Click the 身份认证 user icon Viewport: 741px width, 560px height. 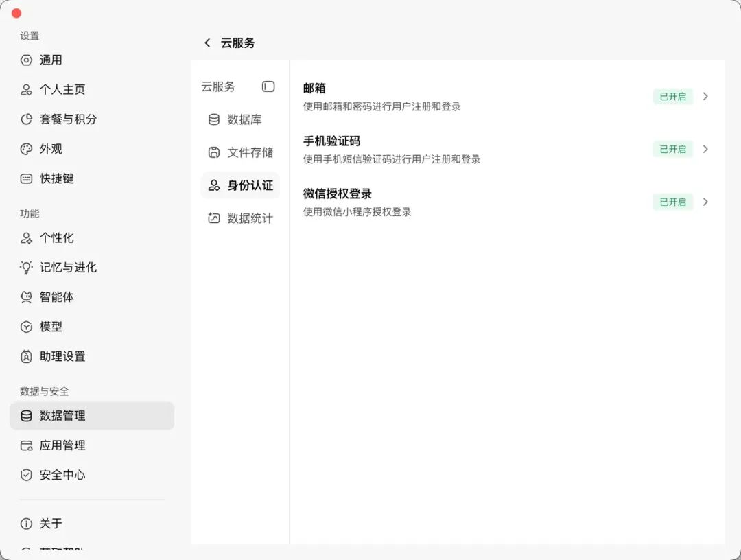pyautogui.click(x=214, y=185)
